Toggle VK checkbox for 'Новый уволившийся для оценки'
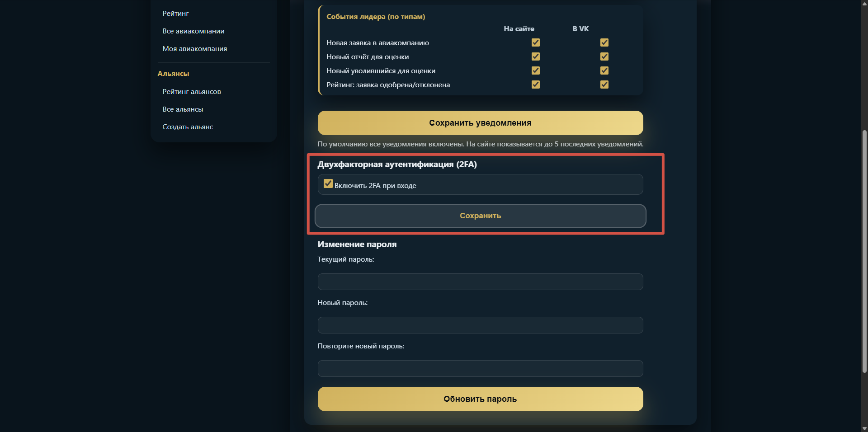This screenshot has width=868, height=432. (x=604, y=71)
